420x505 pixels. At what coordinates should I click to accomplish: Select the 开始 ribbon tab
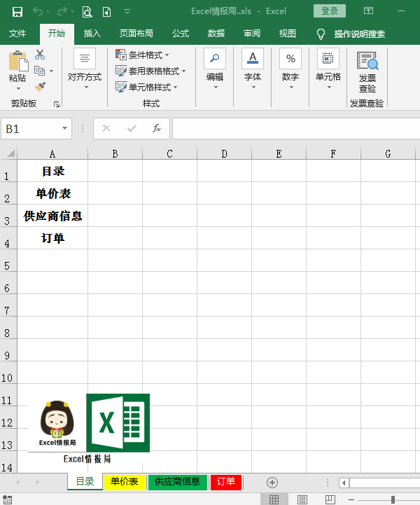coord(57,34)
